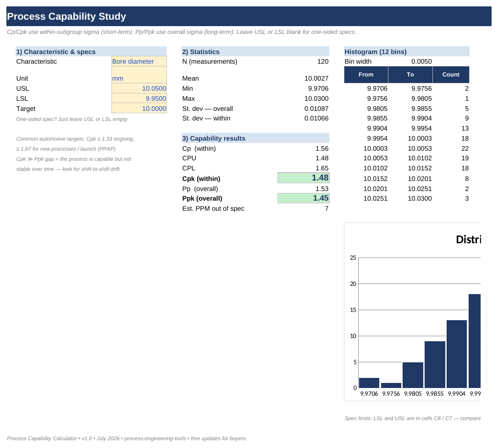Select the histogram count 8
The image size is (498, 448).
467,179
